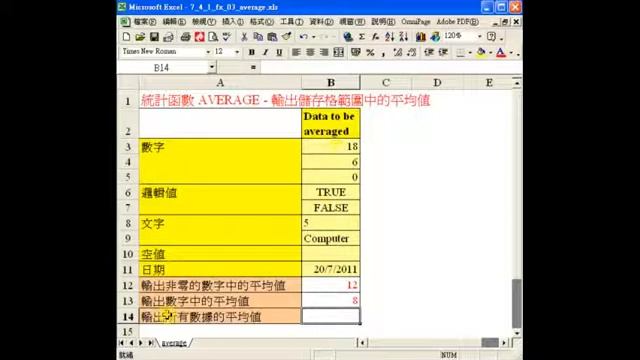Open the font size 12 dropdown
Screen dimensions: 640x360
pos(237,52)
